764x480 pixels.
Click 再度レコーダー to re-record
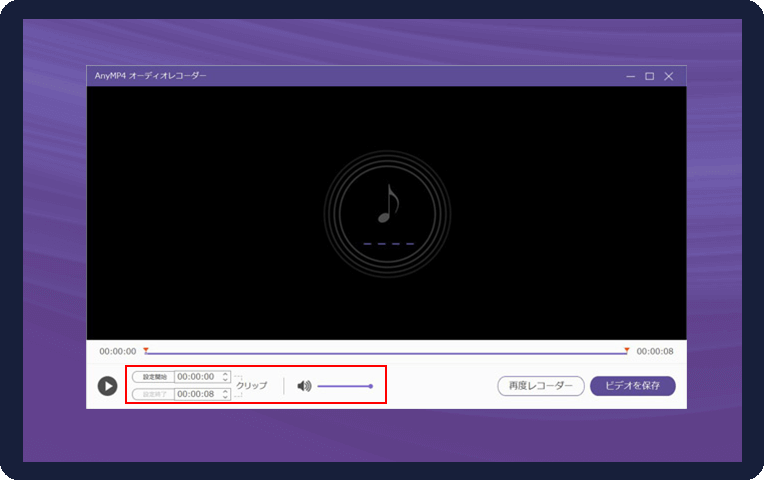tap(541, 386)
